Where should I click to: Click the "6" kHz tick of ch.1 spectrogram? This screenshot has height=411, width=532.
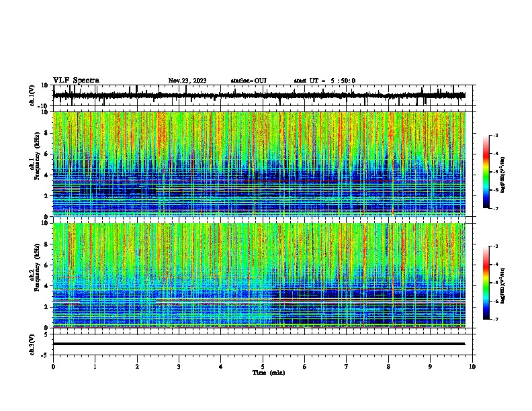[47, 154]
